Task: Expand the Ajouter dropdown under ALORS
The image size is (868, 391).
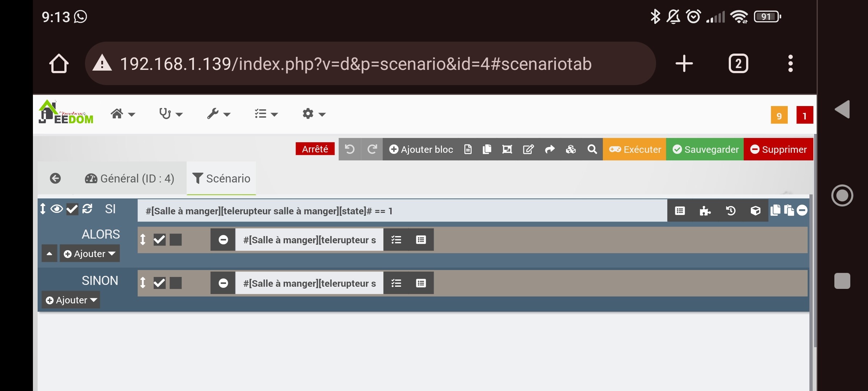Action: (89, 254)
